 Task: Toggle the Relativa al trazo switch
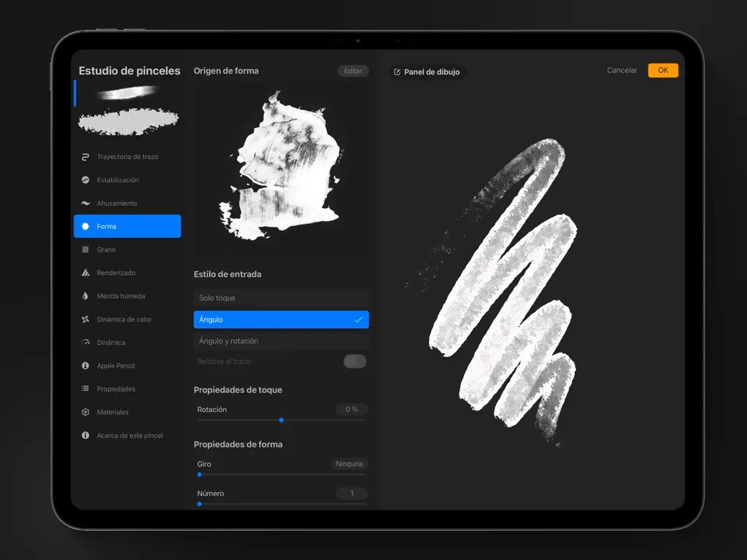(x=355, y=362)
